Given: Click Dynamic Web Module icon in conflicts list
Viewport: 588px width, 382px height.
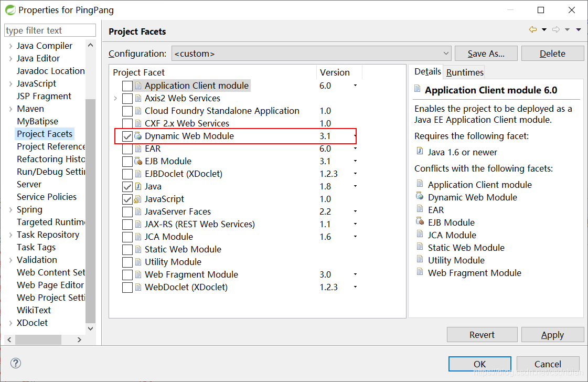Looking at the screenshot, I should [x=420, y=196].
